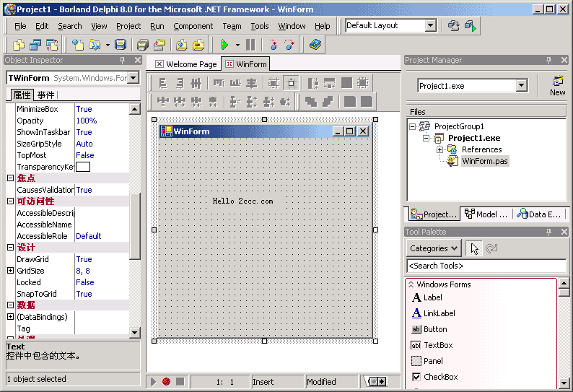Open the dropdown arrow beside Run button
Screen dimensions: 573x392
[237, 45]
